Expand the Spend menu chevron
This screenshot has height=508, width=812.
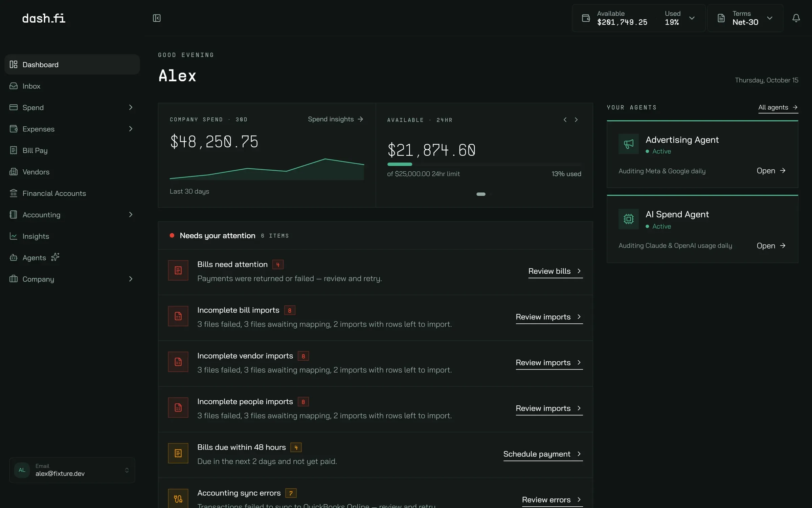(x=131, y=107)
